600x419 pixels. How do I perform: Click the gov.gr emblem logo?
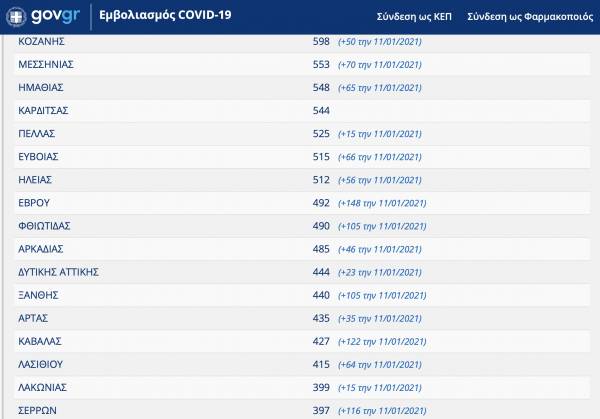point(17,17)
